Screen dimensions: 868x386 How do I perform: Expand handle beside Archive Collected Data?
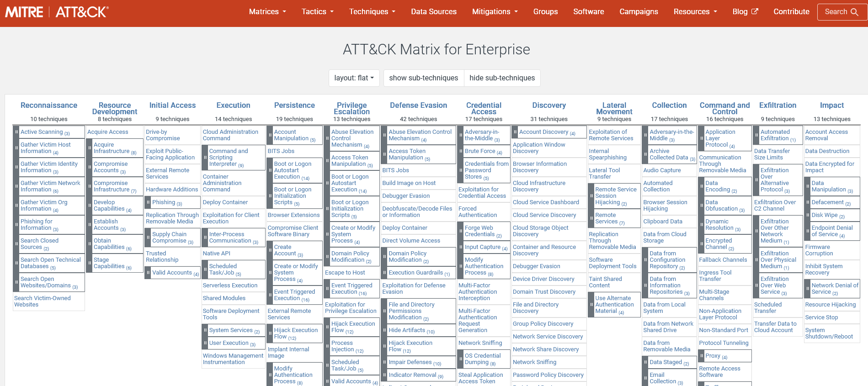[x=645, y=154]
